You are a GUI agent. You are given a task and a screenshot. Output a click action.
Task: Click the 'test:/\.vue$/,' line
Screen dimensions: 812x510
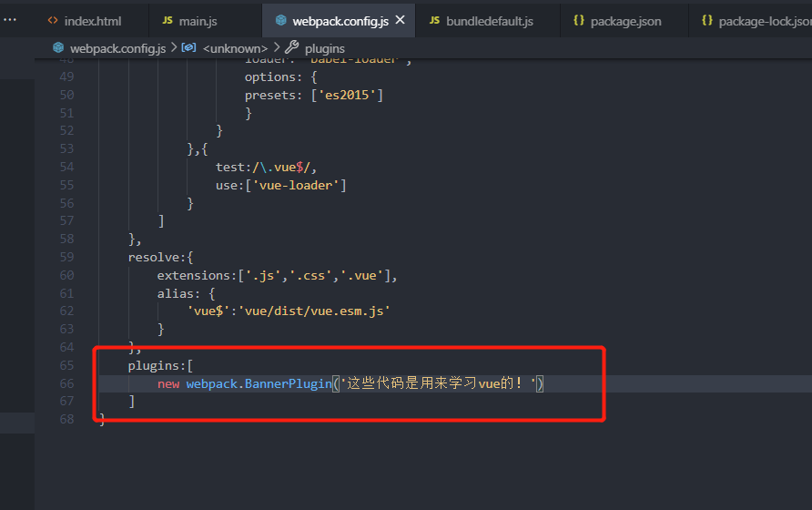(266, 168)
